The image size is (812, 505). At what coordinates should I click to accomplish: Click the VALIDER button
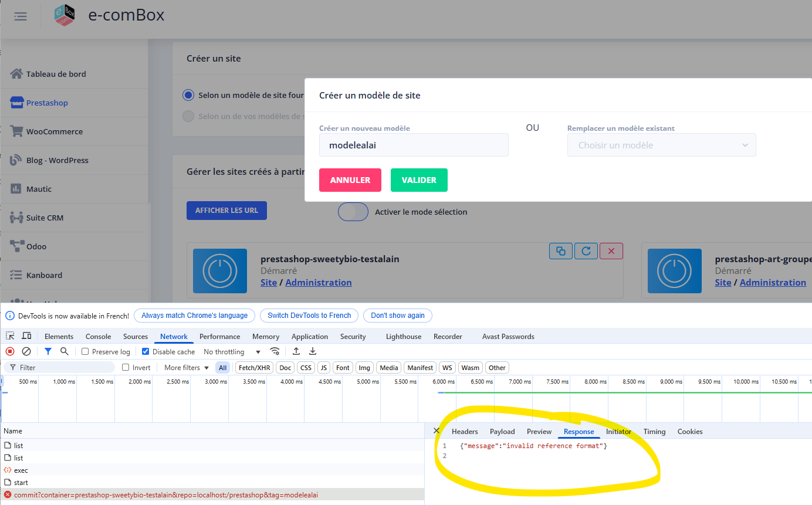(419, 180)
